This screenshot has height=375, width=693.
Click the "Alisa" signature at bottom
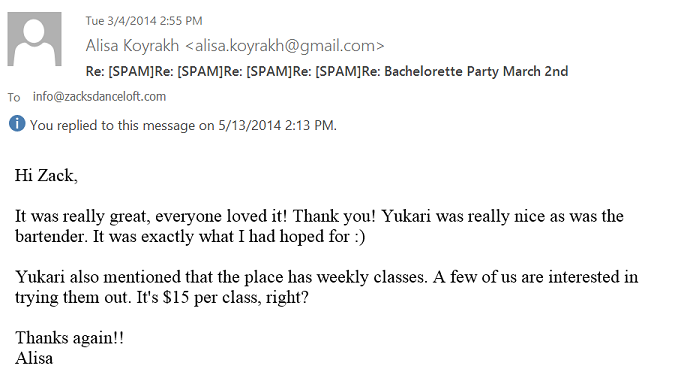(34, 358)
